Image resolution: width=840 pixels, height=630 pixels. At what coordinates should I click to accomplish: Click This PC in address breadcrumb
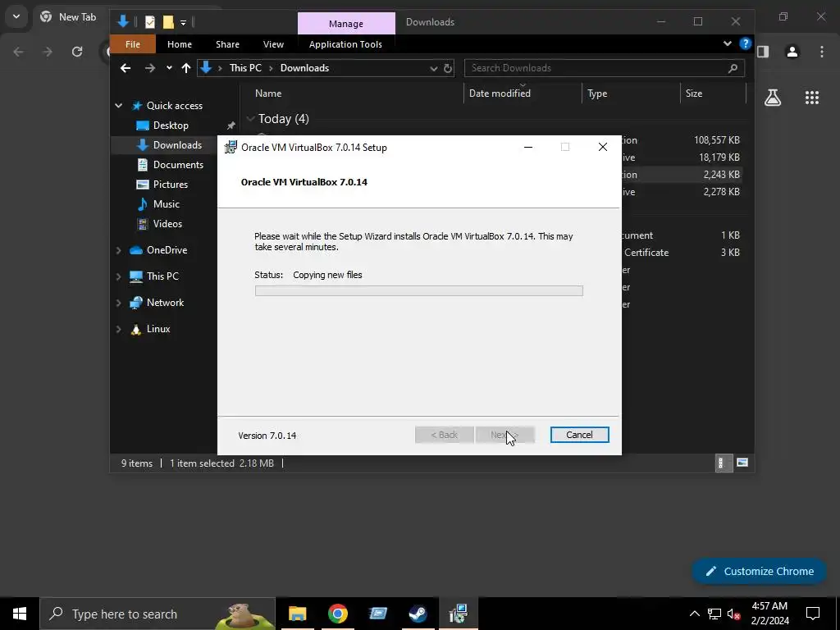(x=245, y=68)
